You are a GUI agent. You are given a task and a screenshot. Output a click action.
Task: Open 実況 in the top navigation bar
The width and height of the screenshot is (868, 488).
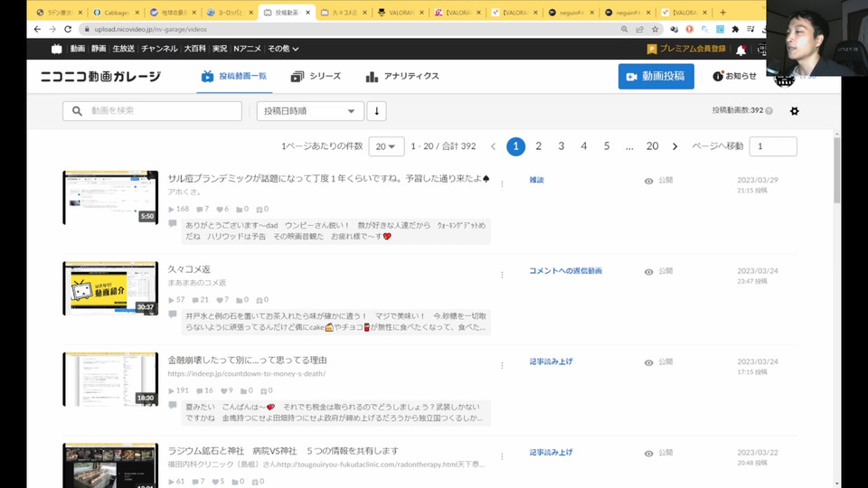220,49
